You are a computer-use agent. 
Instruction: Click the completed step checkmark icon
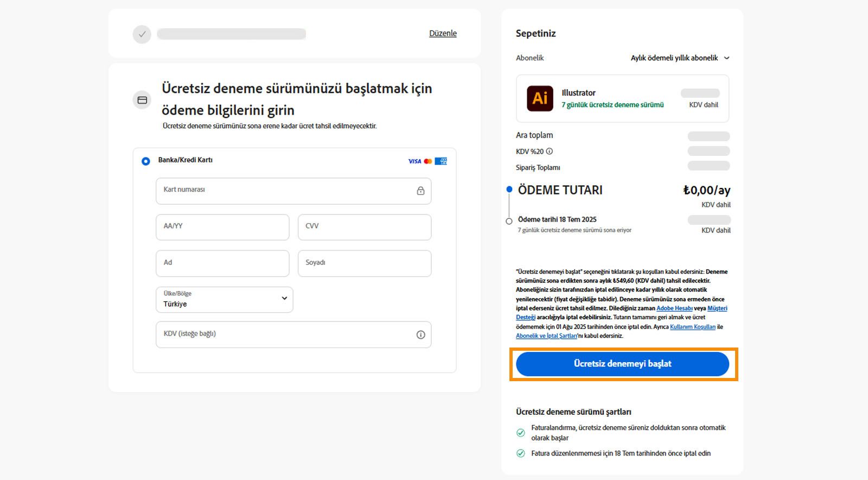coord(142,34)
